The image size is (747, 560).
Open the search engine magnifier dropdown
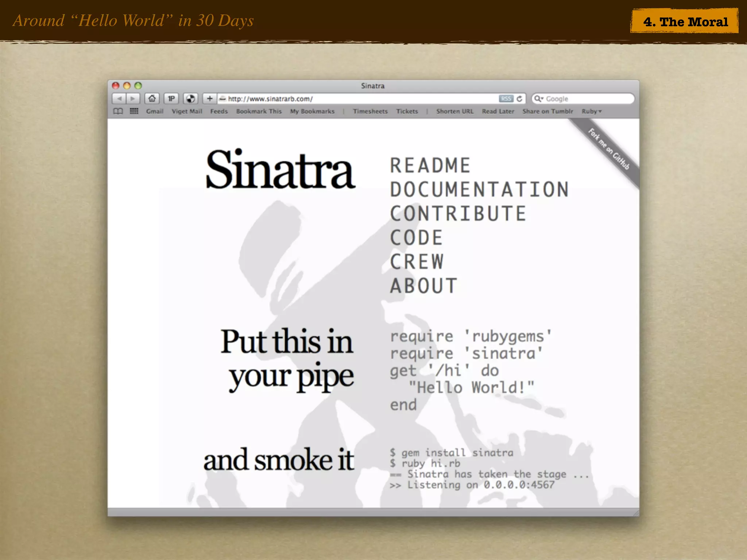click(538, 99)
